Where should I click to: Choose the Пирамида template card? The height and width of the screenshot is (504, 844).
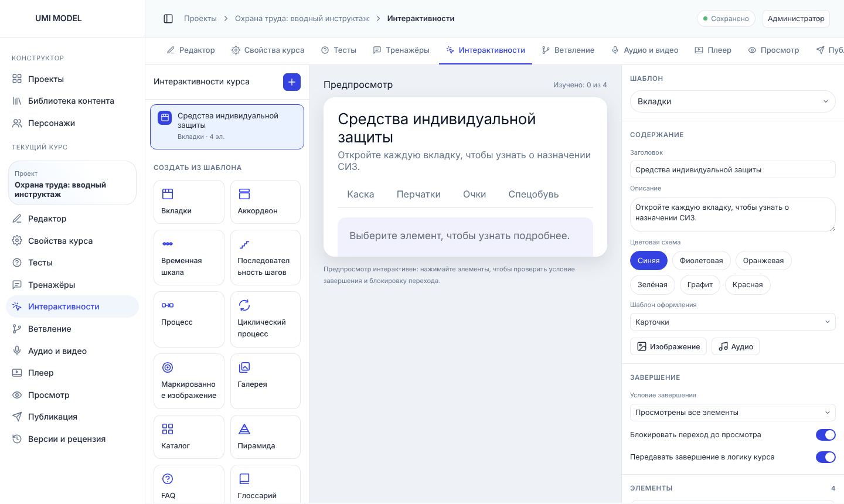266,437
